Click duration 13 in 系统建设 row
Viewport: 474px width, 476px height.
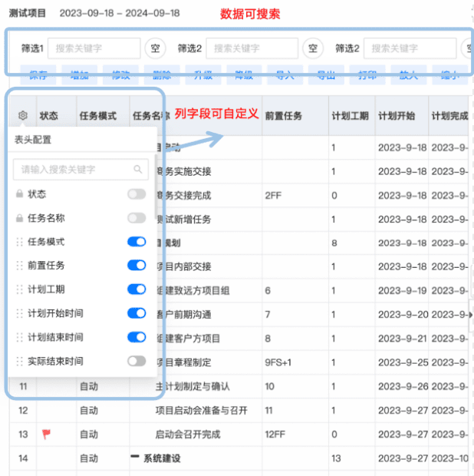click(336, 458)
